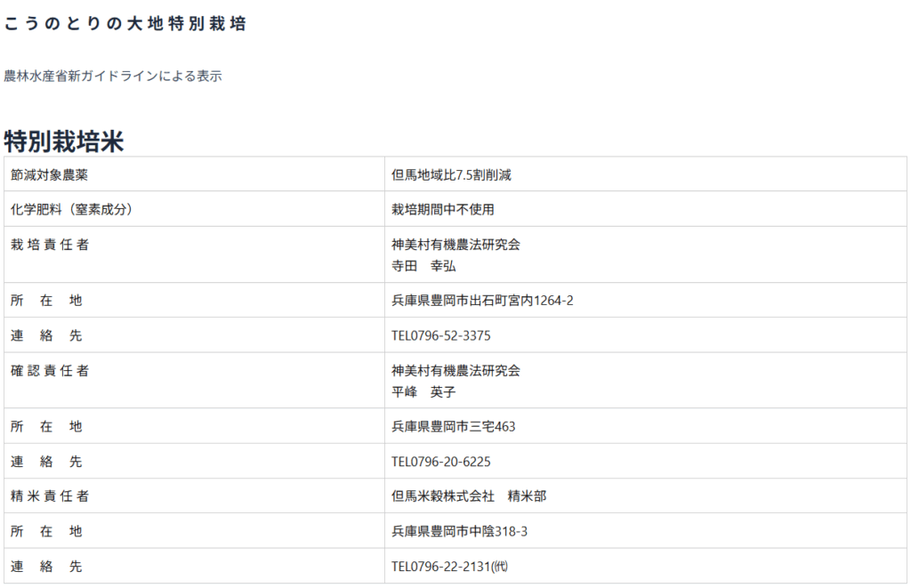Image resolution: width=911 pixels, height=588 pixels.
Task: Click the 栽培責任者 row label
Action: [50, 245]
